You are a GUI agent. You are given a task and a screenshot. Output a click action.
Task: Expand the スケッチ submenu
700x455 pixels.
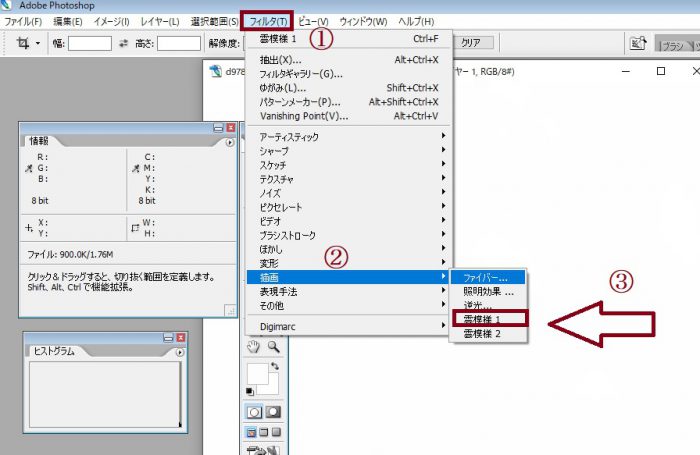pos(349,165)
